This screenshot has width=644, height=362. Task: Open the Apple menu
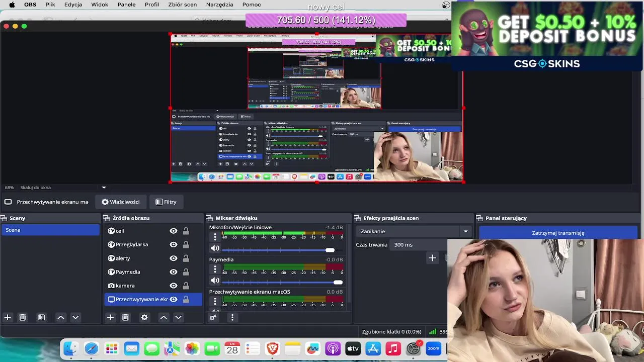click(x=12, y=5)
